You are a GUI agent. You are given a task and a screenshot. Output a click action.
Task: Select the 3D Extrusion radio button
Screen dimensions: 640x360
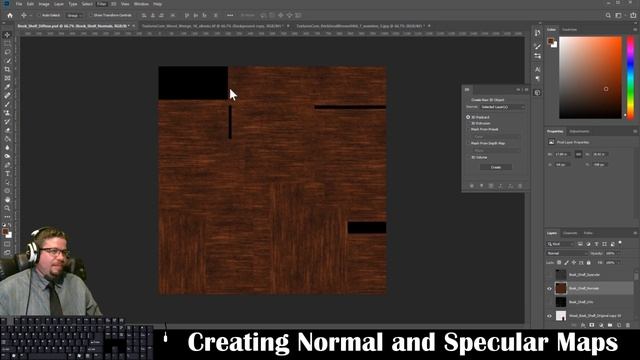[x=468, y=123]
